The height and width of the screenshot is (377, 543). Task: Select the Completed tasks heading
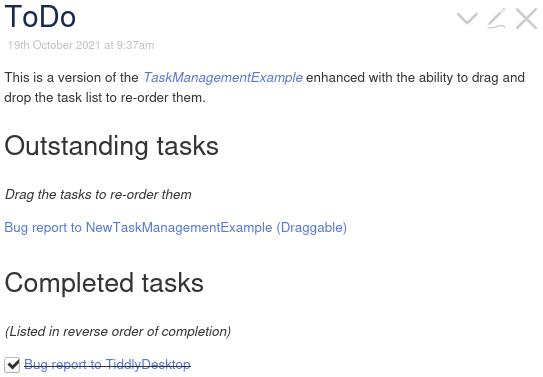(104, 283)
